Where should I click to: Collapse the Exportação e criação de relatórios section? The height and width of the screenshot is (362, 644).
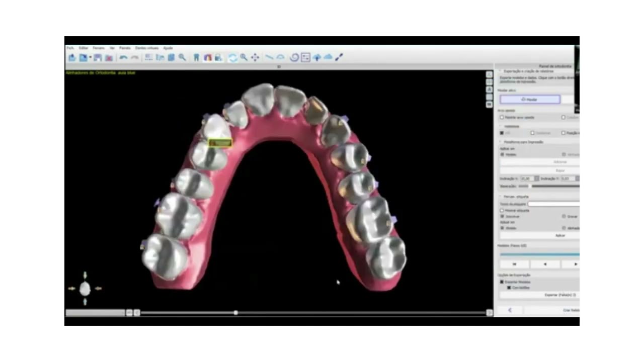pos(500,71)
